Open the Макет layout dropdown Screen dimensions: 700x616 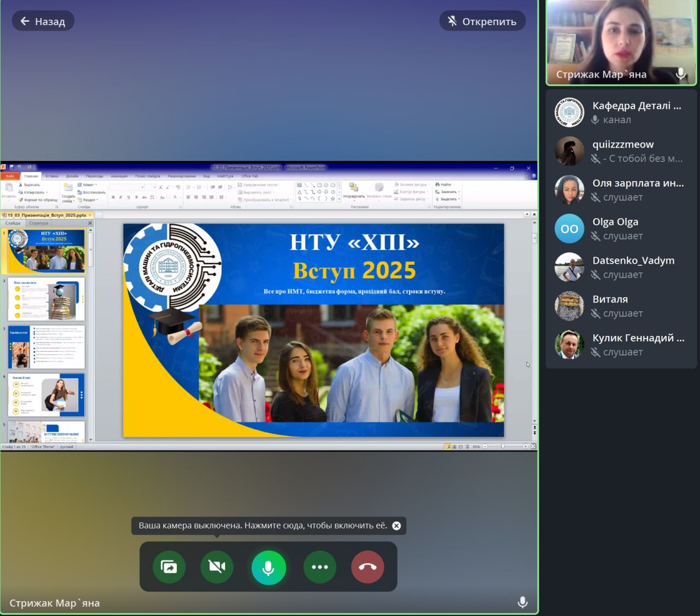[87, 185]
